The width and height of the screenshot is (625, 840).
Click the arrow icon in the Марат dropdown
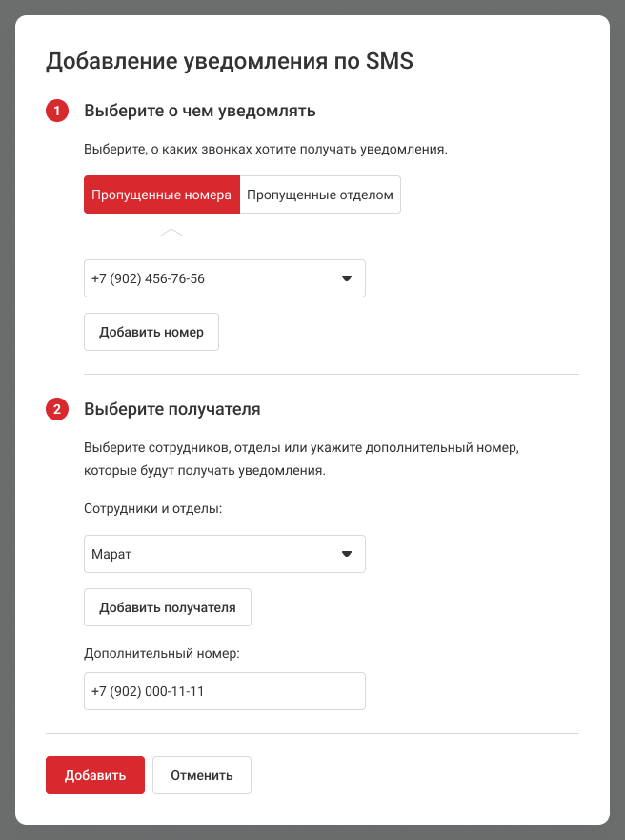click(347, 553)
